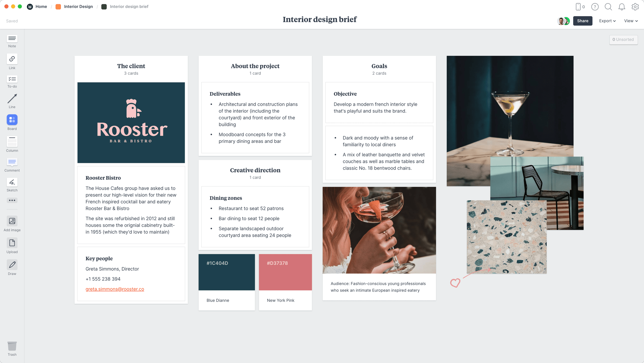Click greta.simmons@rooster.co email link
Image resolution: width=644 pixels, height=363 pixels.
115,289
